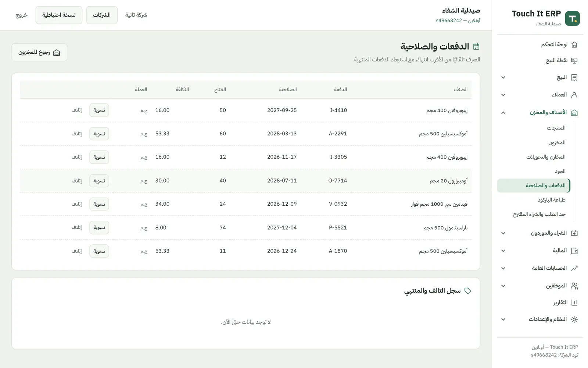This screenshot has height=368, width=588.
Task: Click the نقطة البيع monitor icon
Action: coord(574,60)
